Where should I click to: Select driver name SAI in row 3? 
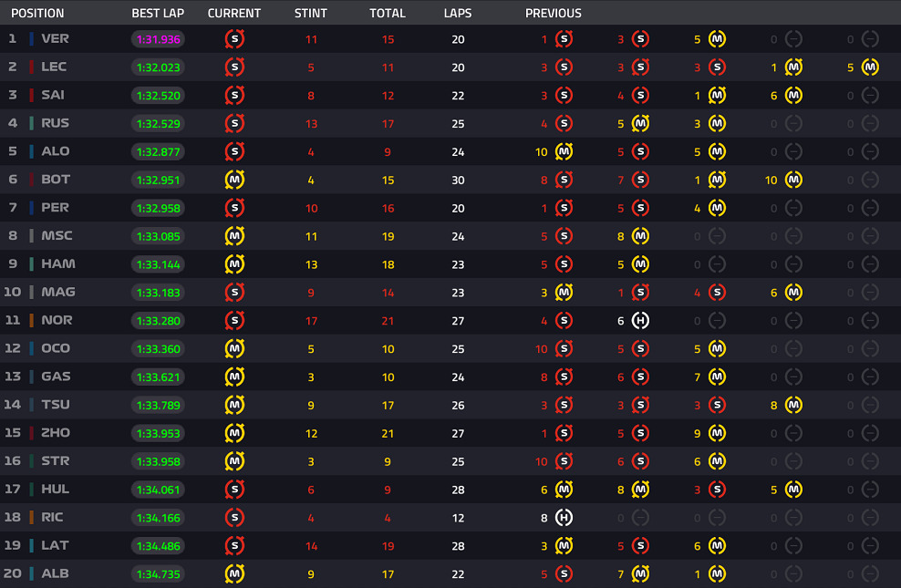(53, 96)
